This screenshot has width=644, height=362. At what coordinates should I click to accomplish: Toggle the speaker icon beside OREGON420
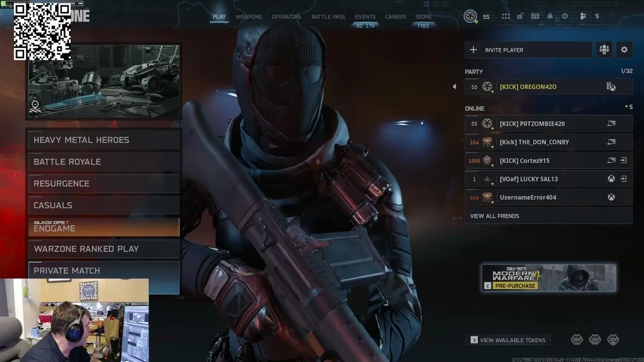tap(454, 86)
